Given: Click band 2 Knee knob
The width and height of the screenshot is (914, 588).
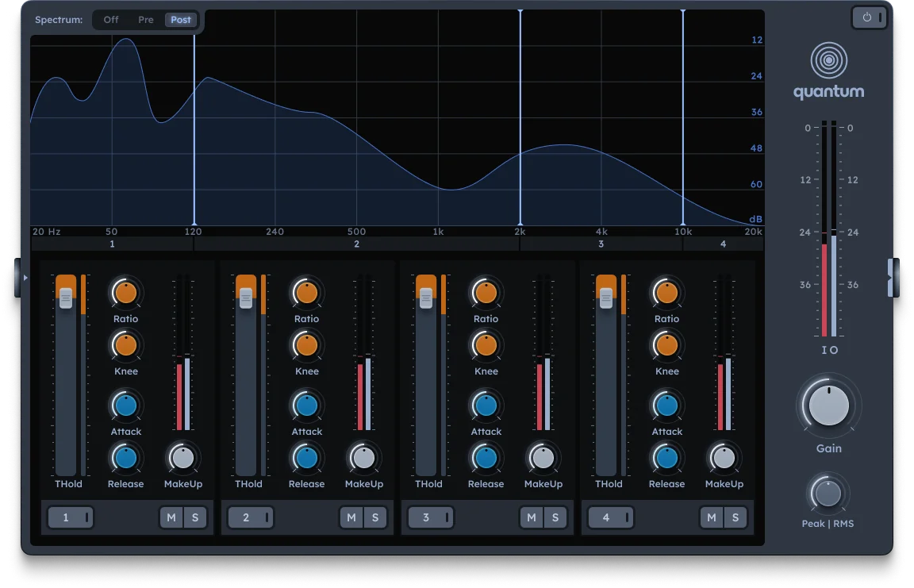Looking at the screenshot, I should coord(306,345).
